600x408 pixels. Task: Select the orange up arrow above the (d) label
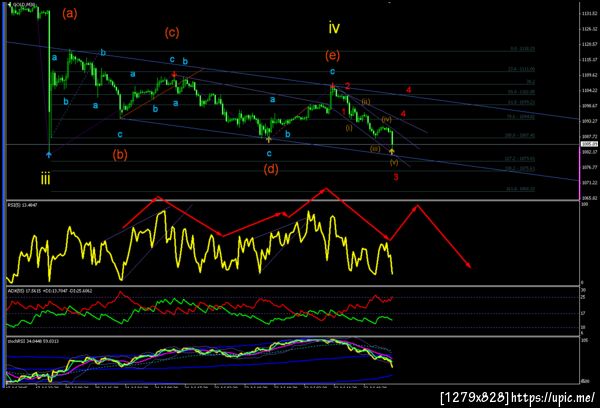(269, 140)
